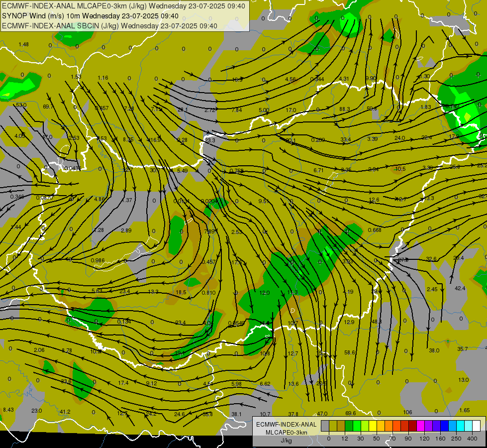487x448 pixels.
Task: Click the legend tick label '30'
Action: (360, 439)
